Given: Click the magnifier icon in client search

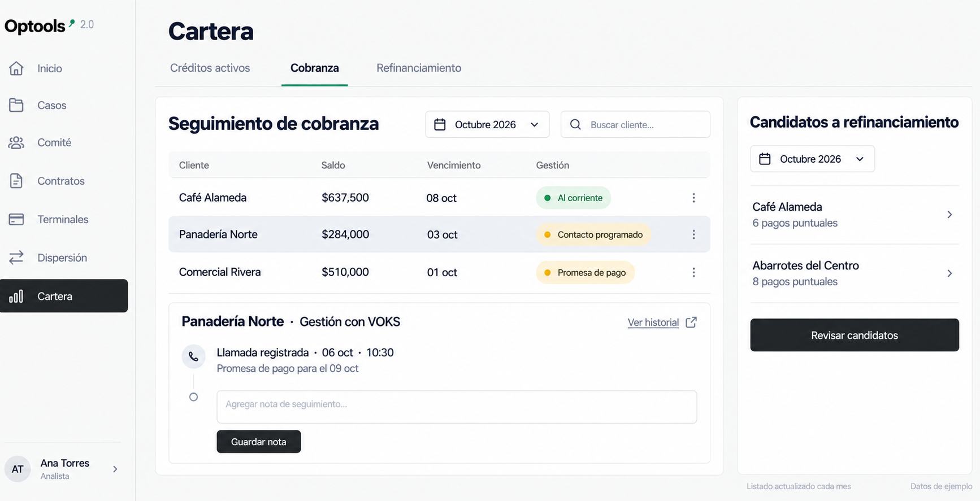Looking at the screenshot, I should tap(575, 124).
